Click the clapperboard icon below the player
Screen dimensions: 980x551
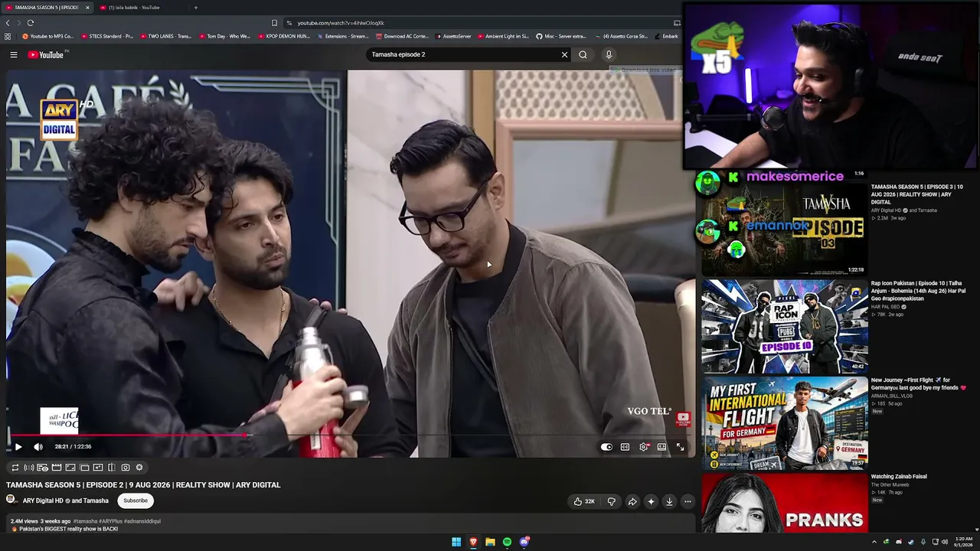click(x=57, y=468)
